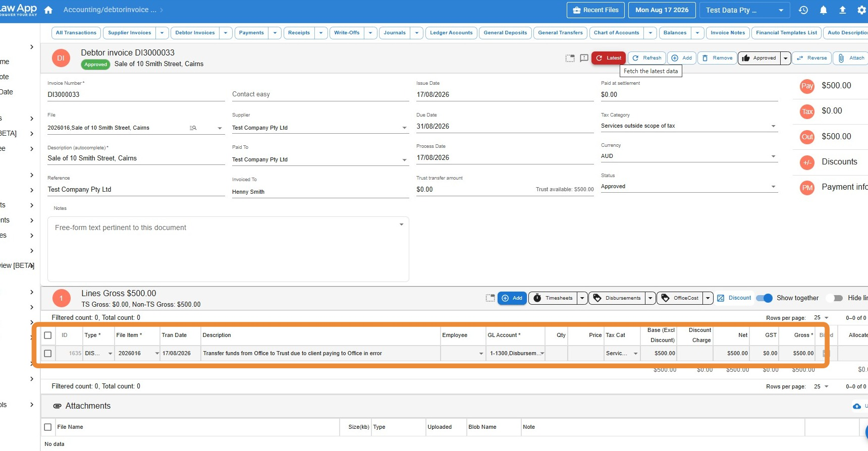Click the Refresh button
868x451 pixels.
(647, 58)
